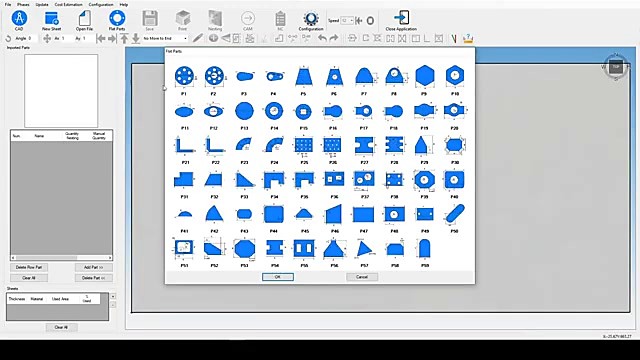Expand the Speed dropdown
The image size is (640, 360).
pos(351,20)
